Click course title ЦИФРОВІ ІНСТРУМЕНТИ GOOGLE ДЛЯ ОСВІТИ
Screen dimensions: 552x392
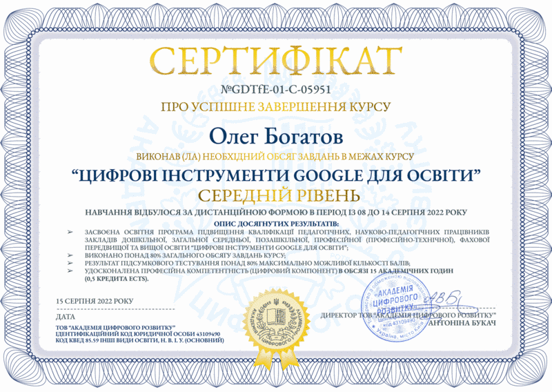275,175
